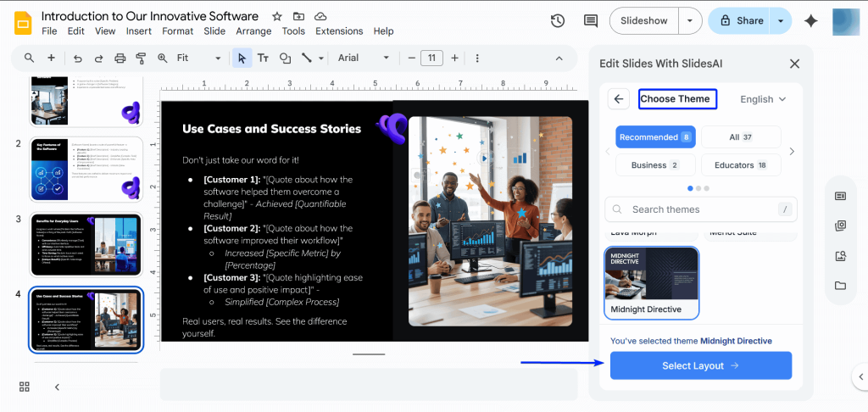868x412 pixels.
Task: Click the Select Layout button
Action: tap(700, 365)
